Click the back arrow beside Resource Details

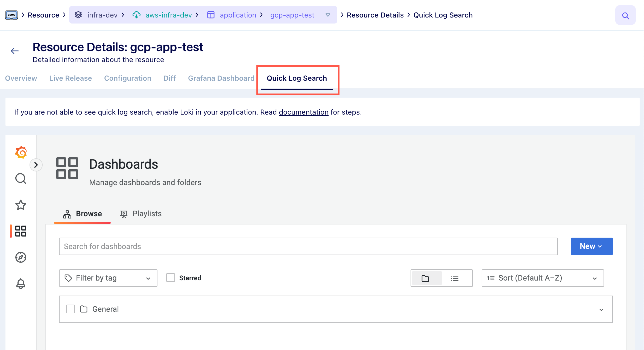click(x=15, y=51)
